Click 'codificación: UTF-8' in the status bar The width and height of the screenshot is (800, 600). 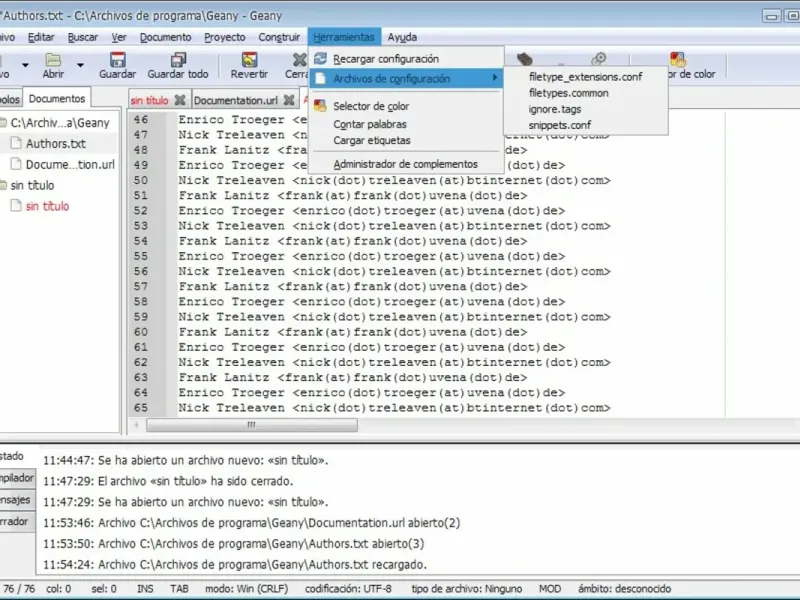click(x=348, y=588)
